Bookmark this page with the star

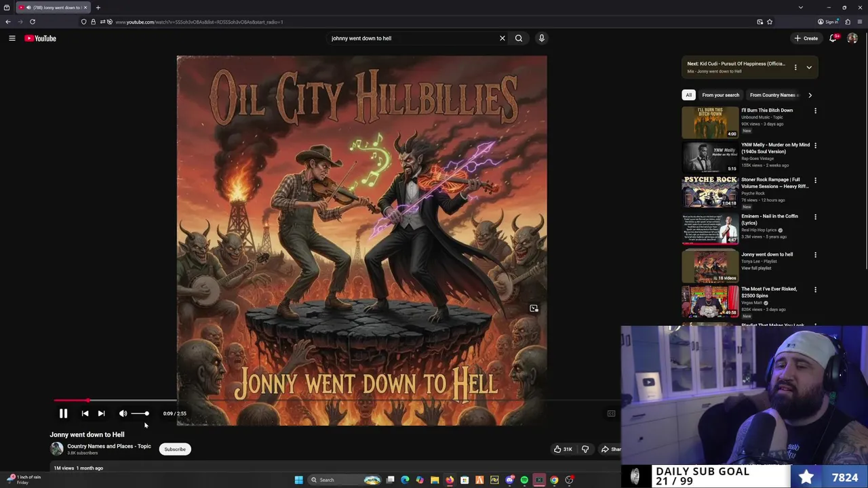tap(770, 22)
